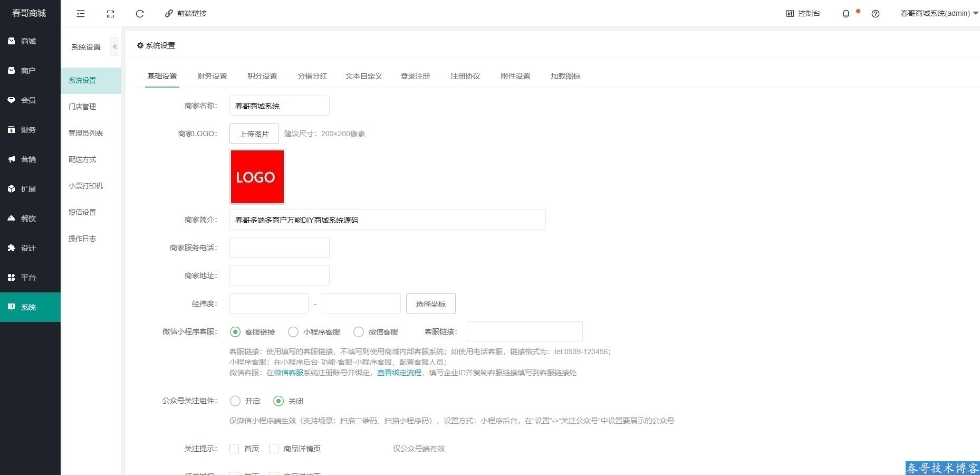Open the 控制台 console menu

click(803, 14)
